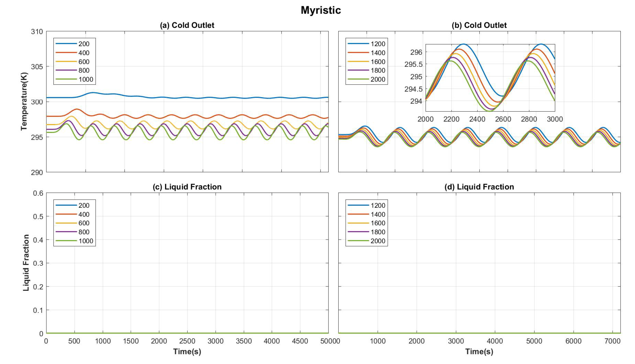Viewport: 635px width, 364px height.
Task: Click the Time(s) label under plot (d)
Action: pos(479,351)
